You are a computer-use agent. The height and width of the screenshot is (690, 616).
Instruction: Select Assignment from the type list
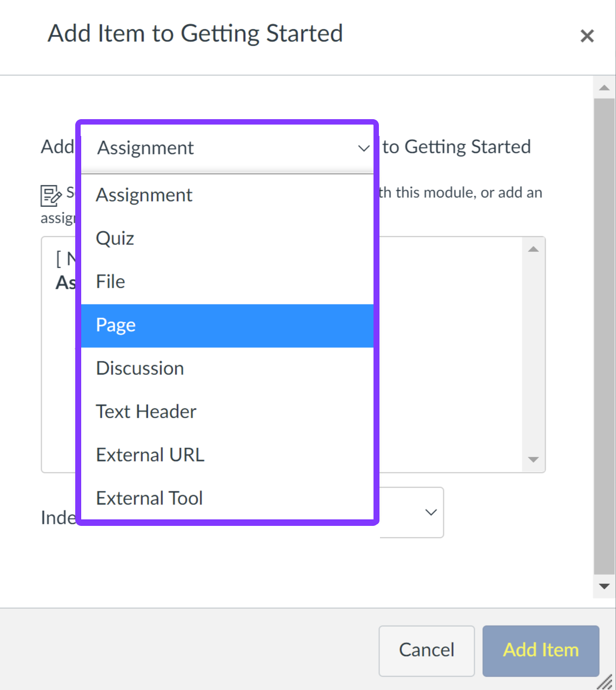point(144,195)
